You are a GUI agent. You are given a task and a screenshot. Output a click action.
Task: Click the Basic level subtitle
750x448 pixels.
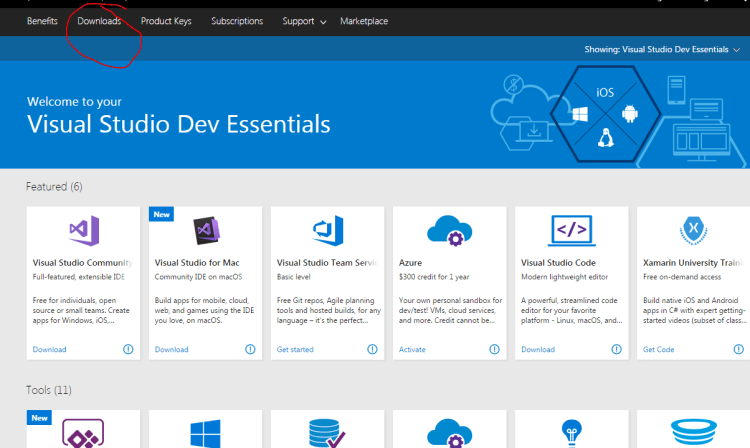click(x=293, y=277)
